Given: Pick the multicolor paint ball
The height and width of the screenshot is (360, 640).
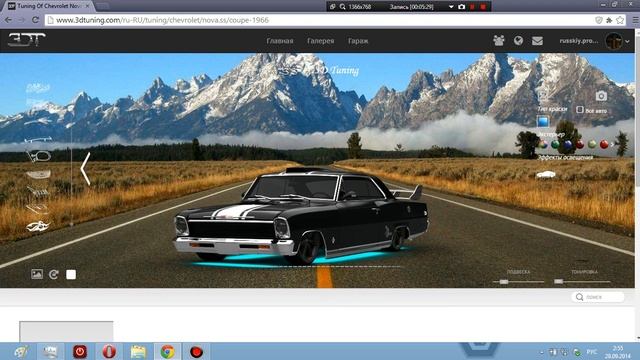Looking at the screenshot, I should point(543,144).
